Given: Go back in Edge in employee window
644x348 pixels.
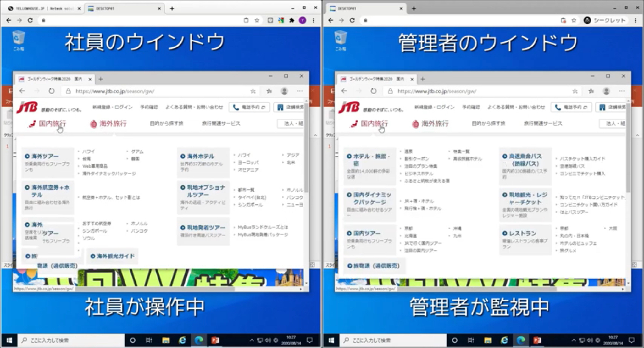Looking at the screenshot, I should pyautogui.click(x=22, y=91).
